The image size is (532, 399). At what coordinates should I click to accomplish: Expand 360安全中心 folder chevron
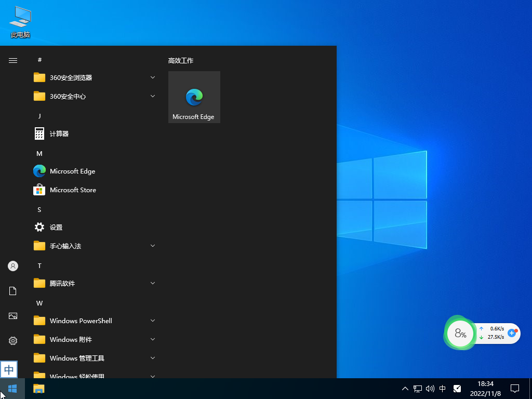tap(153, 96)
